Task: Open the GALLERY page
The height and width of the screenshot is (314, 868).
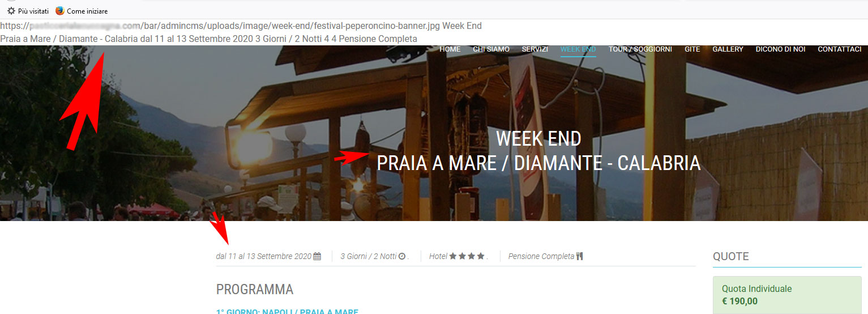Action: pyautogui.click(x=728, y=49)
